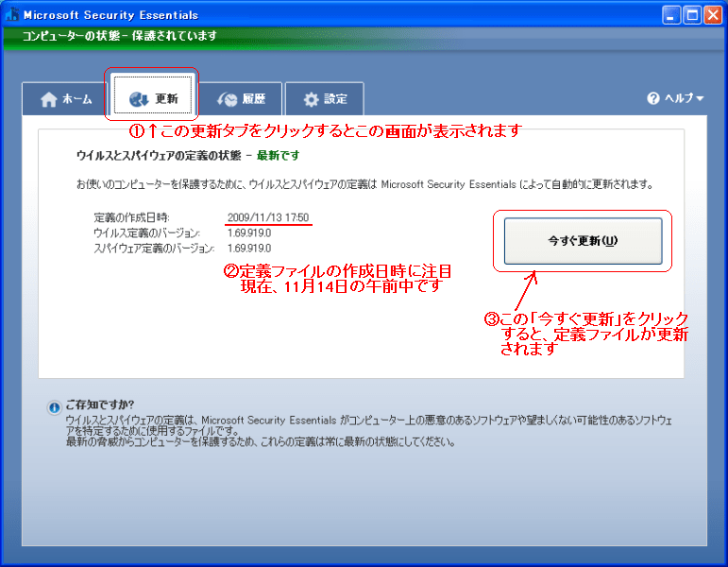Maximize the Security Essentials window
728x567 pixels.
tap(693, 15)
